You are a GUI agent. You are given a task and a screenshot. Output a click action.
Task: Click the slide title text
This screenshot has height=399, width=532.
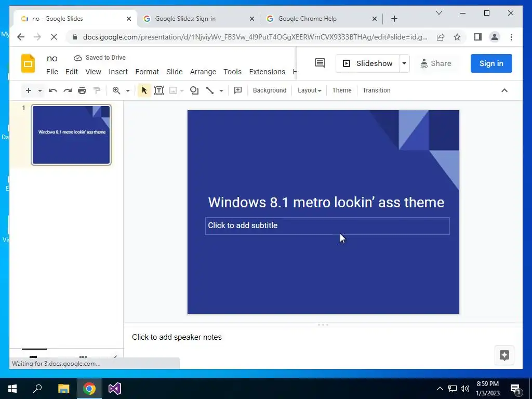tap(326, 202)
